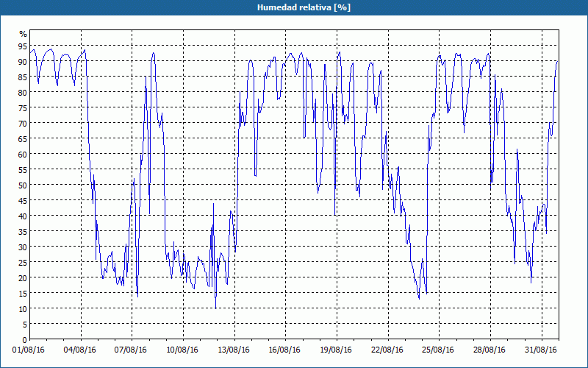Select the date label 07/08/16
The image size is (588, 368).
point(131,350)
